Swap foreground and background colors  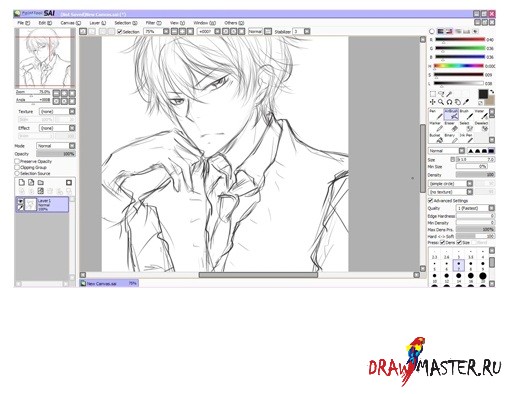click(x=492, y=92)
